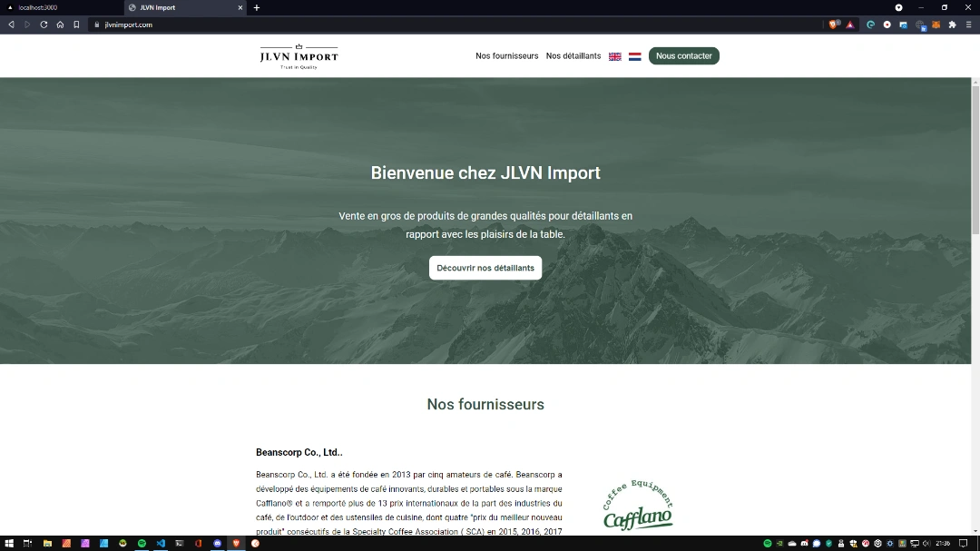Screen dimensions: 980x551
Task: Open Spotify from the taskbar
Action: coord(142,544)
